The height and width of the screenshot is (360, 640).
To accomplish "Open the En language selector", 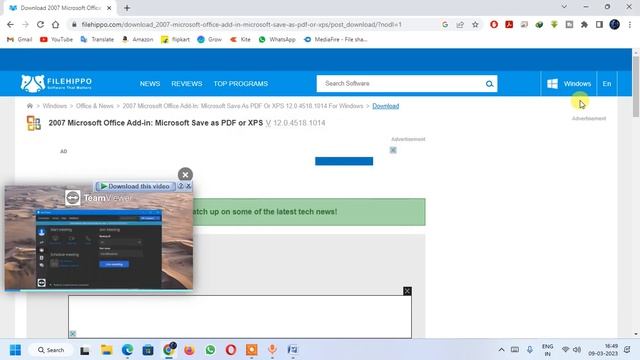I will coord(607,84).
